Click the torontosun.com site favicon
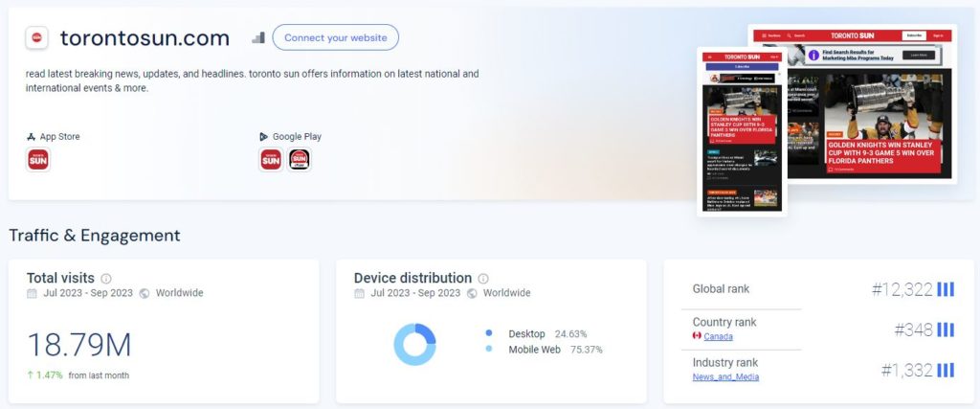 tap(37, 38)
